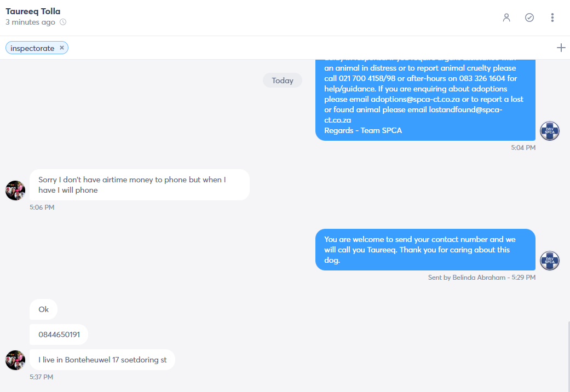Click the Ok message bubble
570x392 pixels.
pos(44,309)
